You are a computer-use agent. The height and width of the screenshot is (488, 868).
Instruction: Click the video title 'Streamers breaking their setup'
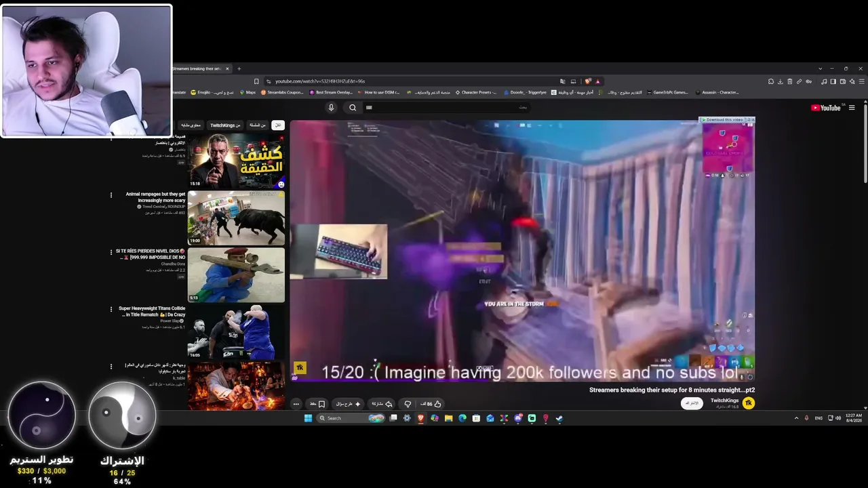672,390
